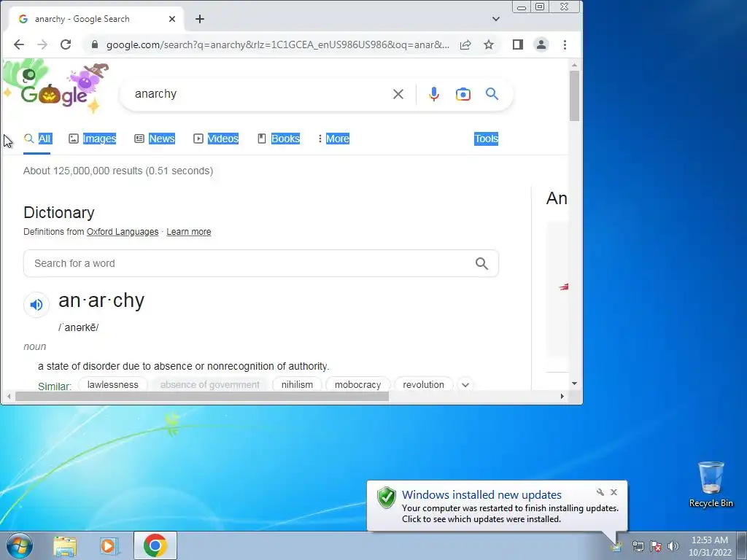Switch to Images results tab
This screenshot has height=560, width=747.
tap(93, 139)
